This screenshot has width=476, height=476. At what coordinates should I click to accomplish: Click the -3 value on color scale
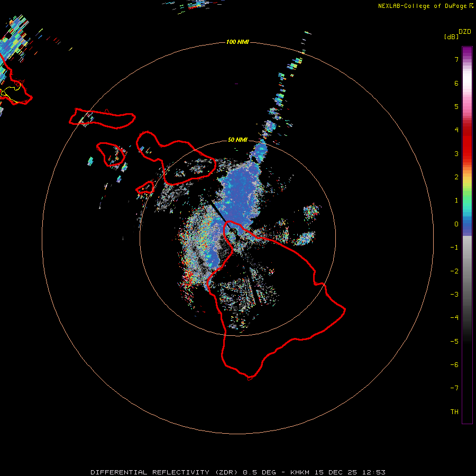[454, 295]
